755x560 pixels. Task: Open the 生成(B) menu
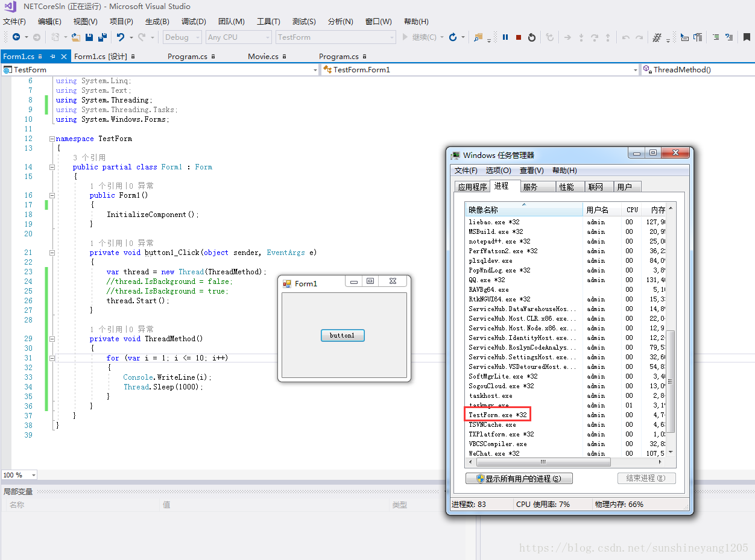point(157,22)
